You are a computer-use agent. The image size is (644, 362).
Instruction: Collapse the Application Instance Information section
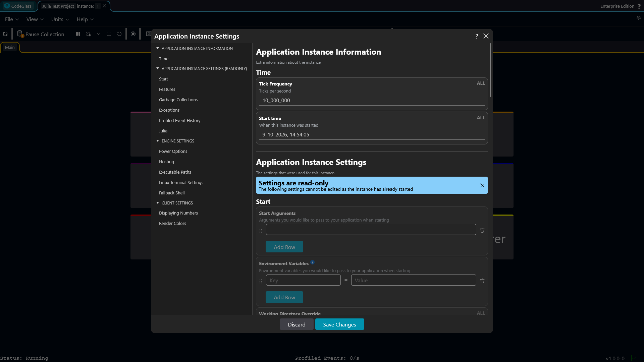[158, 48]
